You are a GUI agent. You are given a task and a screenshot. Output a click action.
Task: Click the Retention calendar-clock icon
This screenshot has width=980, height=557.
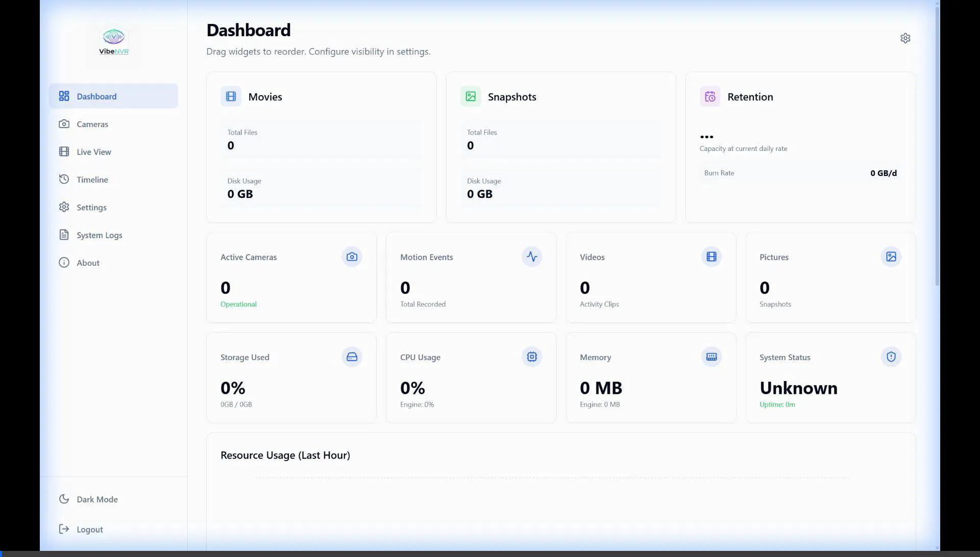[709, 96]
